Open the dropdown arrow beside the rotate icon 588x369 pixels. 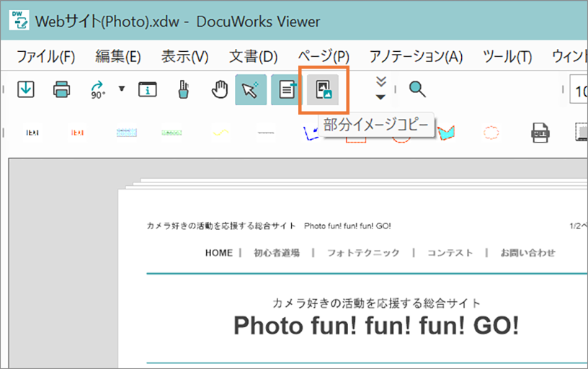click(x=122, y=89)
